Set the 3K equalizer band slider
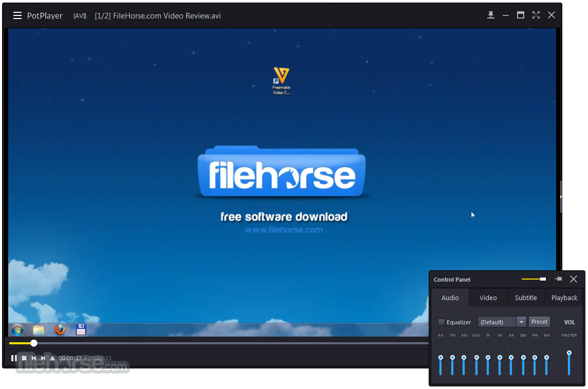This screenshot has height=389, width=588. pos(500,358)
